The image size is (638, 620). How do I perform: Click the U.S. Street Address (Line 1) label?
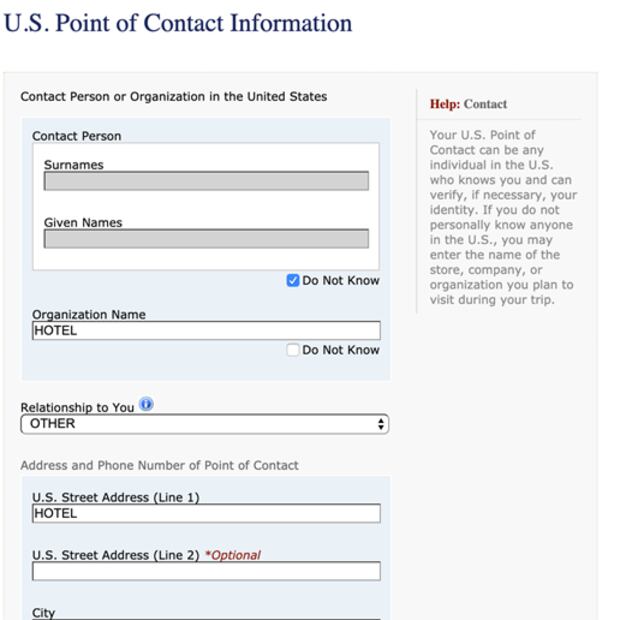(x=115, y=498)
